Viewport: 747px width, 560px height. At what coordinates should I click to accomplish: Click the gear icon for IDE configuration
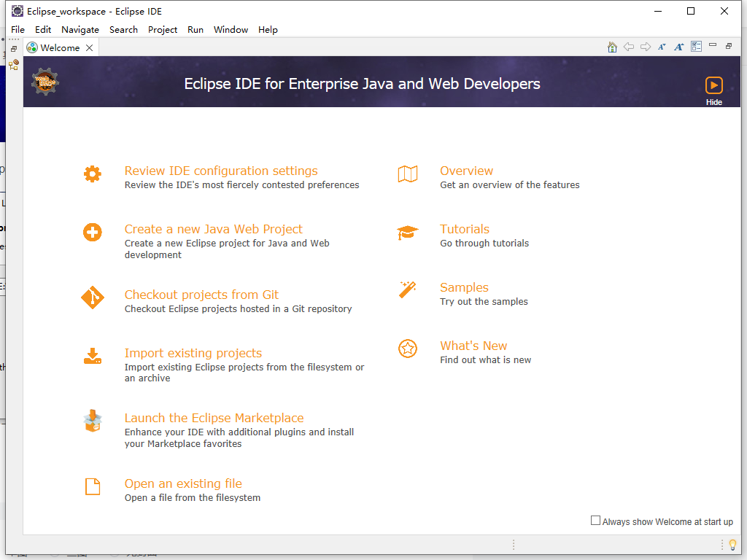[93, 174]
